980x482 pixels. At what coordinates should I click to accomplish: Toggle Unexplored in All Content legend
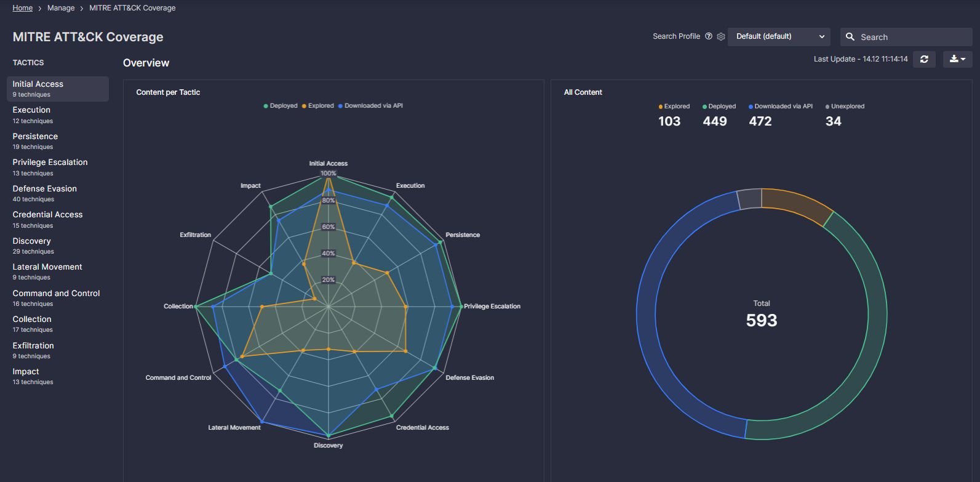[x=845, y=106]
